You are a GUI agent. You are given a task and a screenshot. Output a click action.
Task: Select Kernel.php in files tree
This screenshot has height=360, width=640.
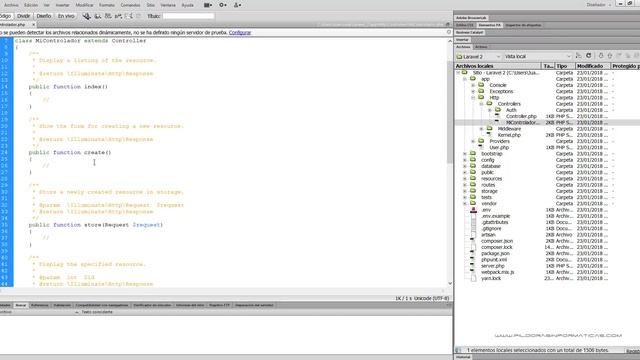[x=509, y=135]
